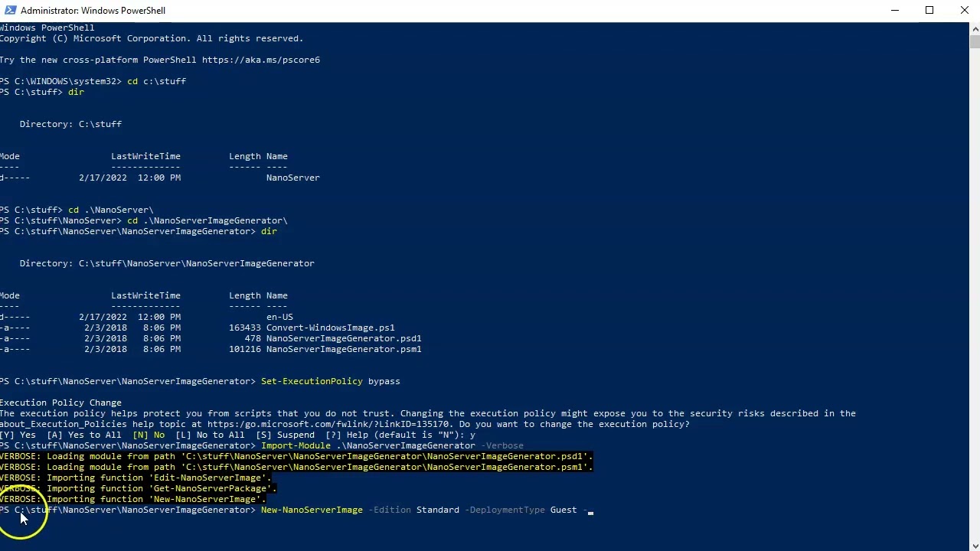
Task: Click 'cd .\NanoServerImageGenerator\' command
Action: click(207, 220)
